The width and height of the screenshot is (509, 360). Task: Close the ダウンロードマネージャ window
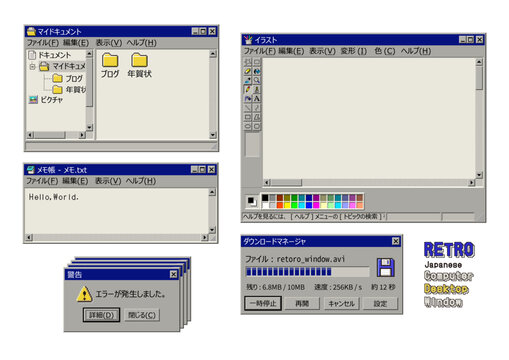tap(396, 241)
